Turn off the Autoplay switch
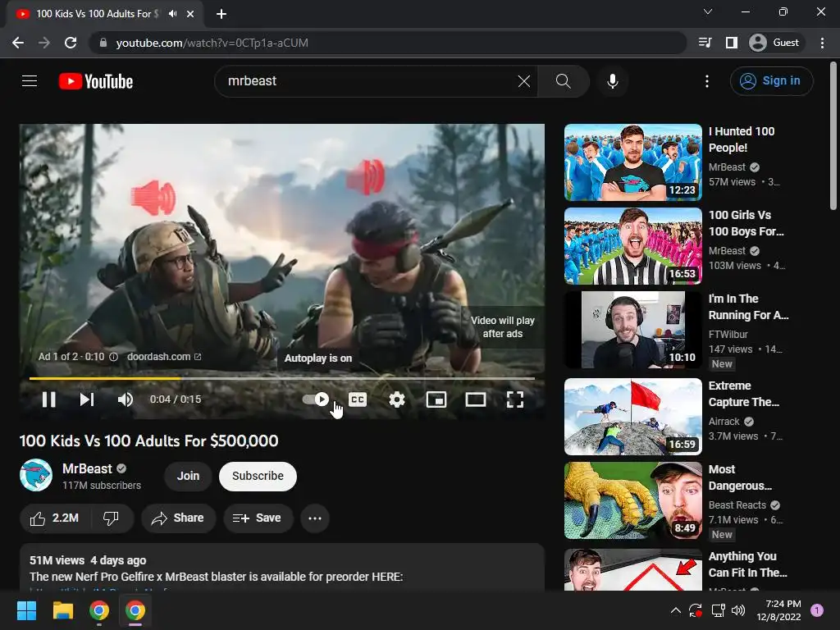This screenshot has width=840, height=630. 316,399
